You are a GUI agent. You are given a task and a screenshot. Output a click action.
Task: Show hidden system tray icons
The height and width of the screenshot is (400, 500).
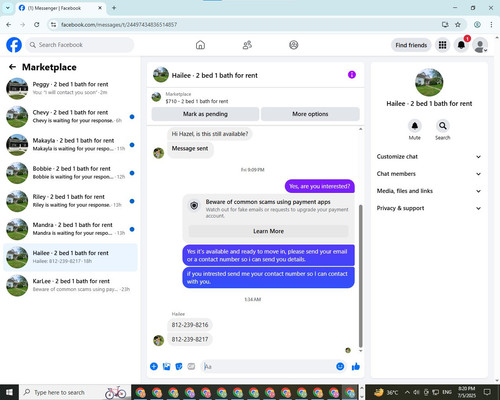[407, 392]
